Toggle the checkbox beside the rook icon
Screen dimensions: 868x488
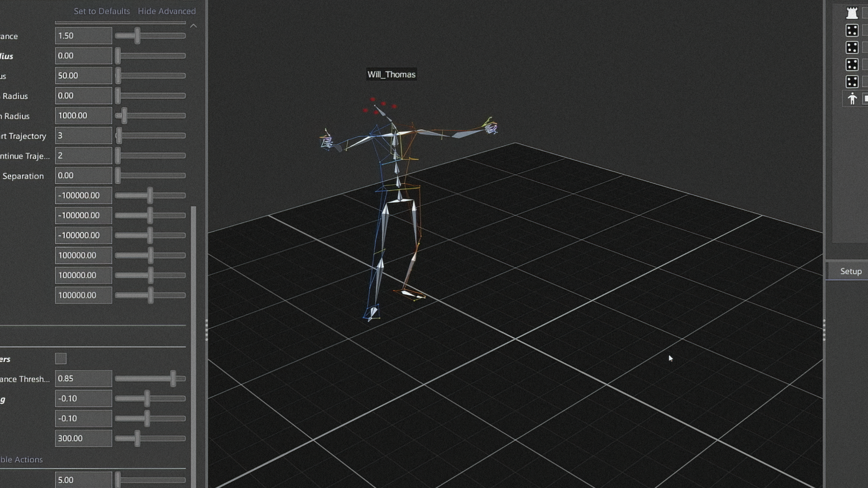point(865,13)
